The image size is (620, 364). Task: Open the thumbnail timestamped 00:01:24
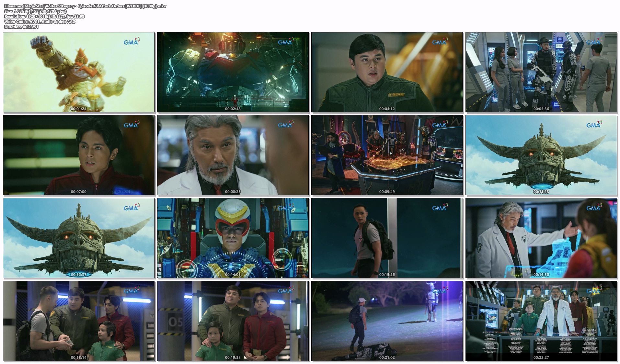coord(79,72)
